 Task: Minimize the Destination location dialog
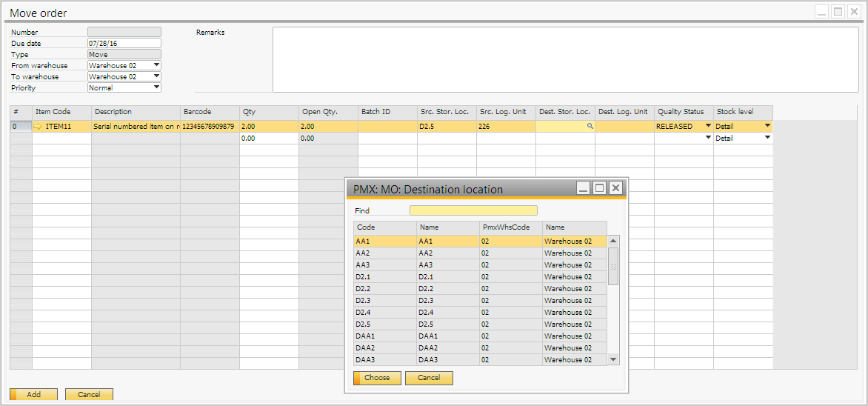(x=584, y=188)
